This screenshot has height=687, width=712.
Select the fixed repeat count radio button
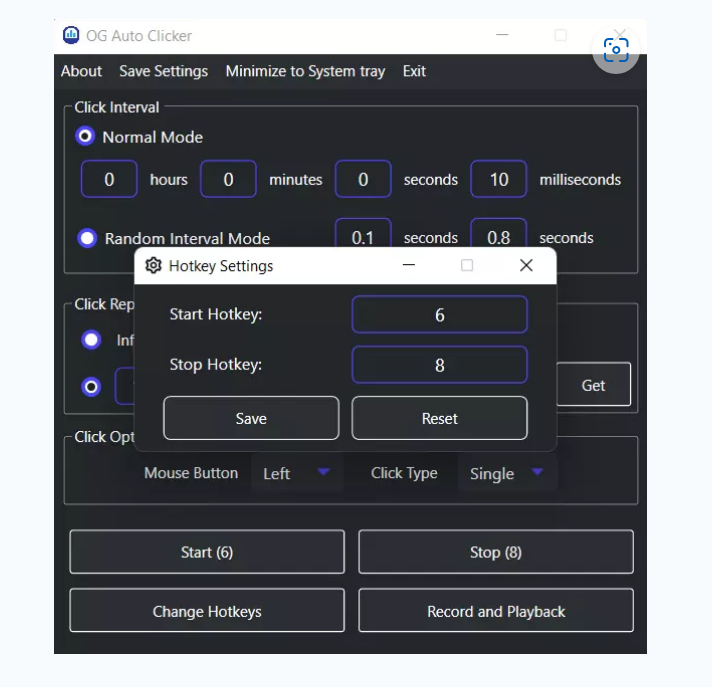click(x=91, y=387)
